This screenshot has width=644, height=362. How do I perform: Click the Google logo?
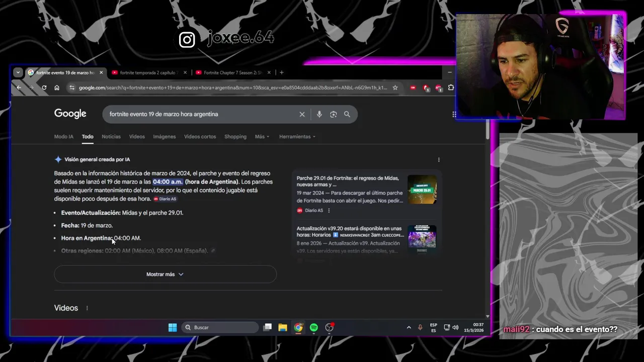coord(70,114)
